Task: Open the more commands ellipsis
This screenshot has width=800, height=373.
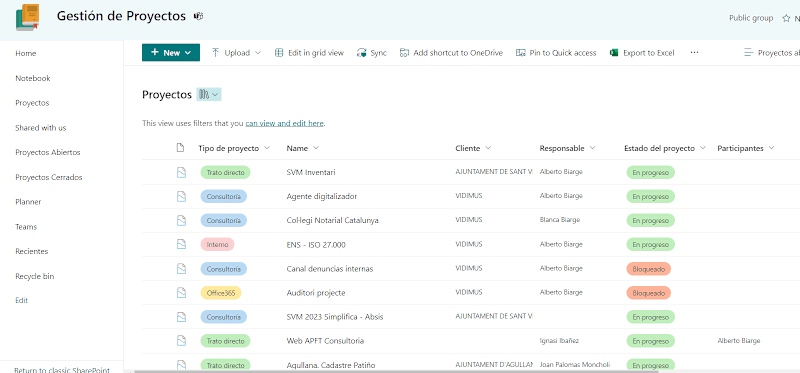Action: pos(694,53)
